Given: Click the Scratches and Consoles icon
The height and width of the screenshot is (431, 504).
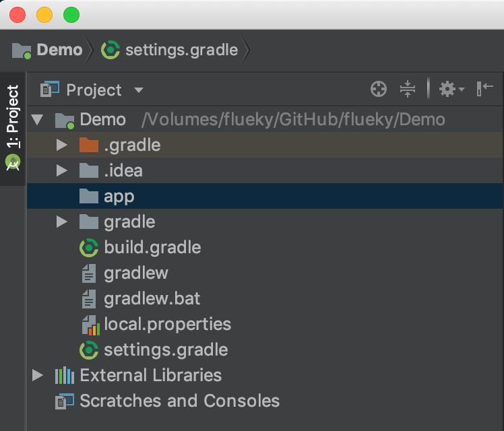Looking at the screenshot, I should 64,401.
